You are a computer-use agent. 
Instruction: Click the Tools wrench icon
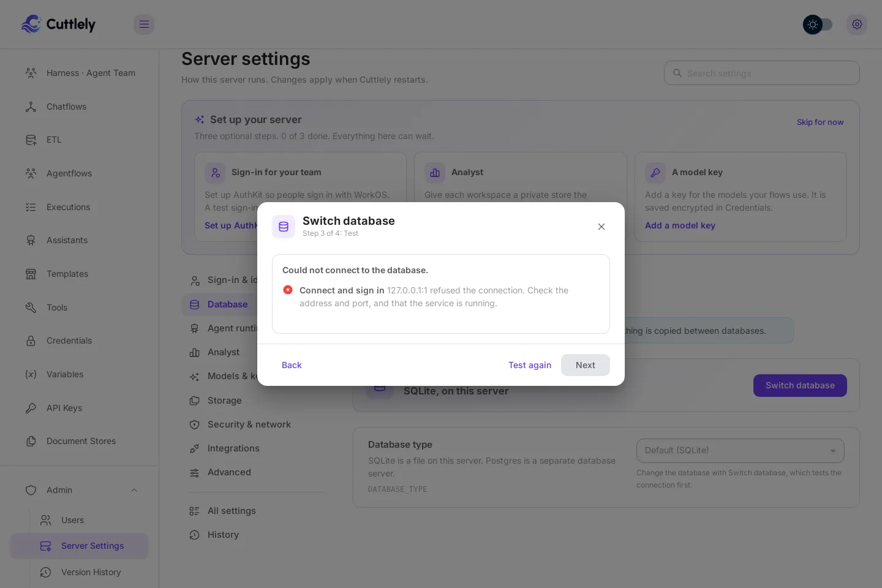click(31, 307)
